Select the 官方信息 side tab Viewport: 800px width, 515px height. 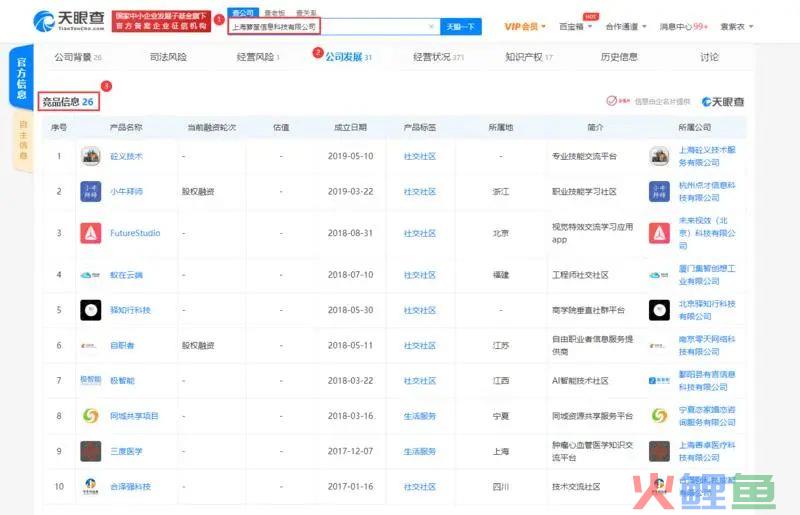(21, 78)
